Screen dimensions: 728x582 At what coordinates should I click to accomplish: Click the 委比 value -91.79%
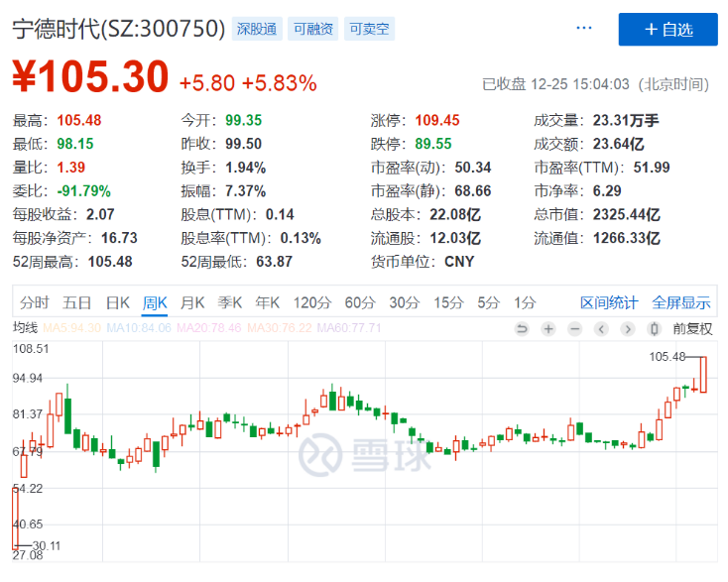(x=83, y=191)
